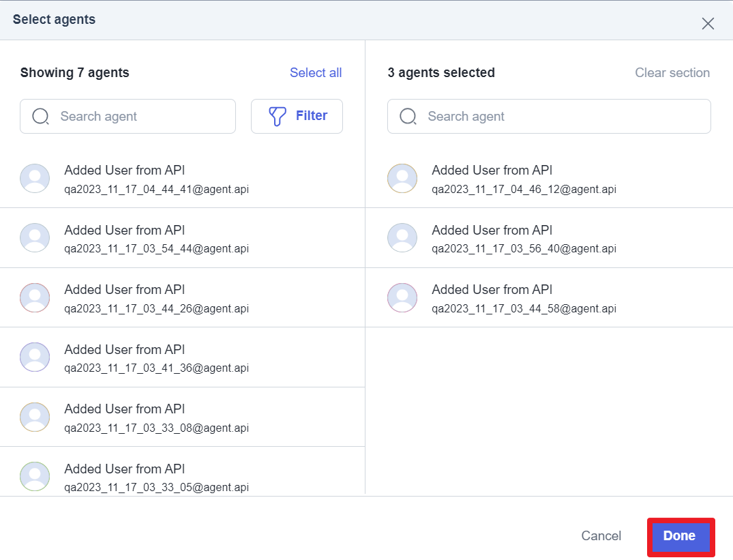This screenshot has height=560, width=733.
Task: Click magnifier icon in selected agents search
Action: tap(408, 117)
